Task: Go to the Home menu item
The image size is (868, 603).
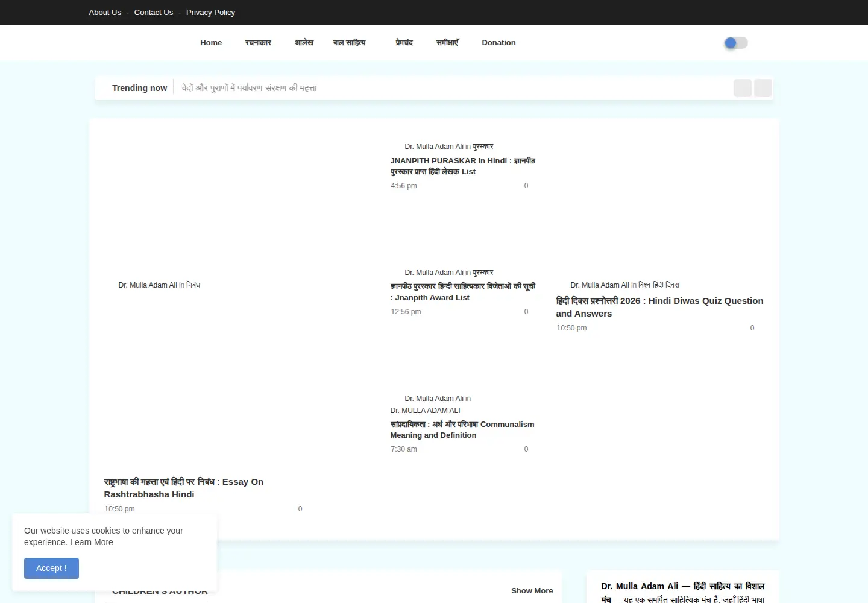Action: click(211, 43)
